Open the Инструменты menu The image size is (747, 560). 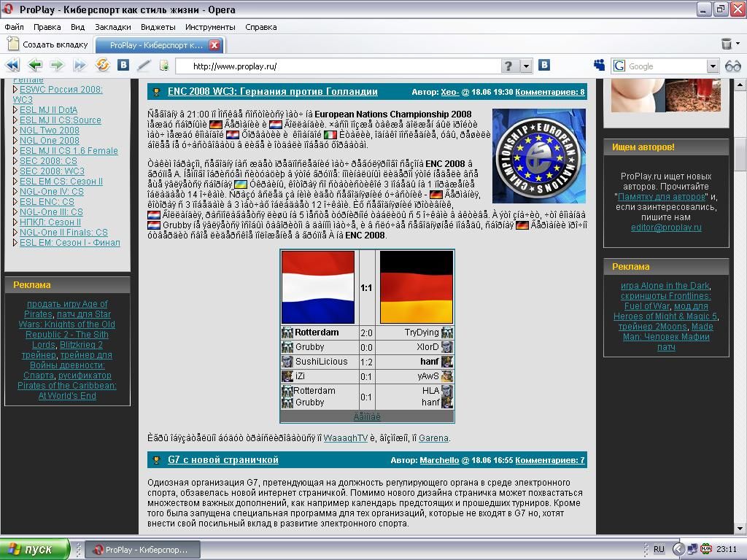click(210, 27)
